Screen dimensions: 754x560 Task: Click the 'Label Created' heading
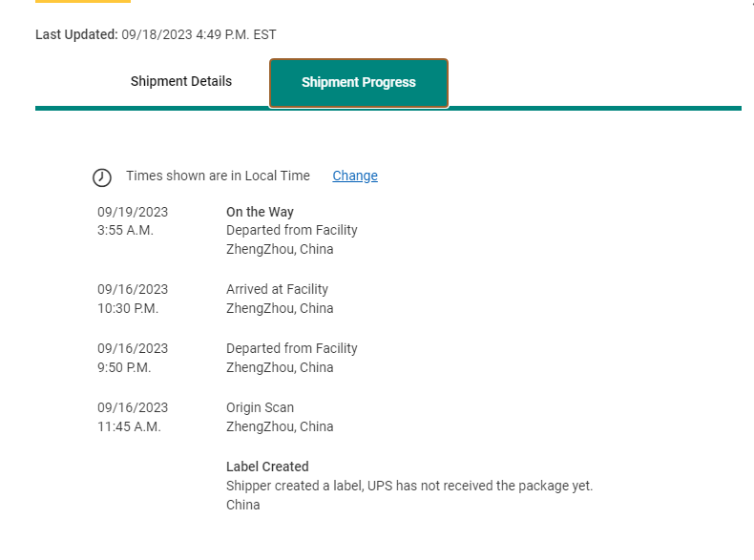pyautogui.click(x=267, y=467)
